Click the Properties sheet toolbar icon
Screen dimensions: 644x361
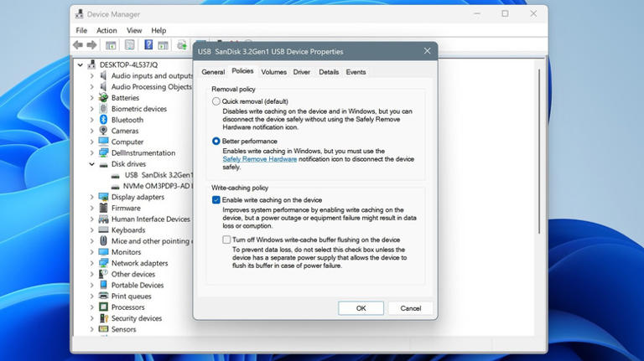coord(129,44)
